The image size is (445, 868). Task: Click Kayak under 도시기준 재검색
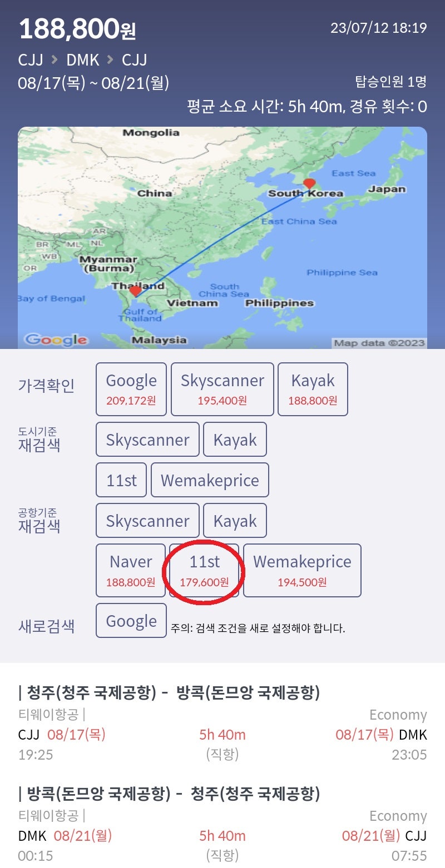click(x=235, y=439)
